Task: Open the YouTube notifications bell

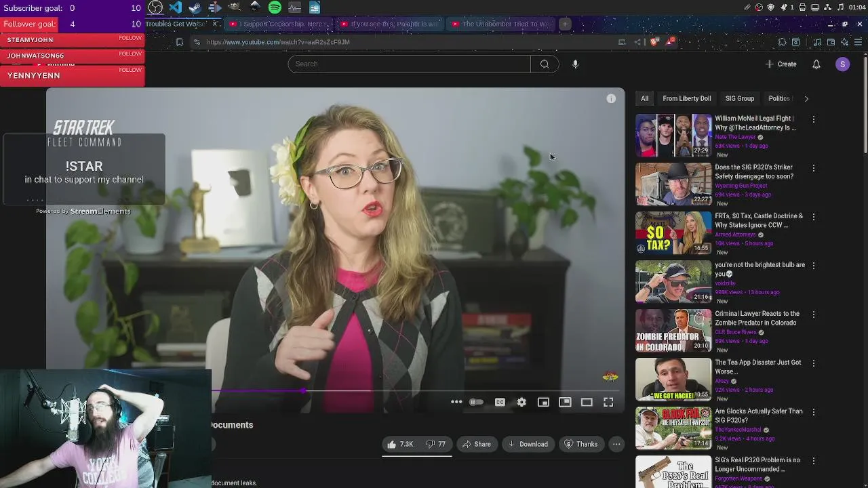Action: click(816, 64)
